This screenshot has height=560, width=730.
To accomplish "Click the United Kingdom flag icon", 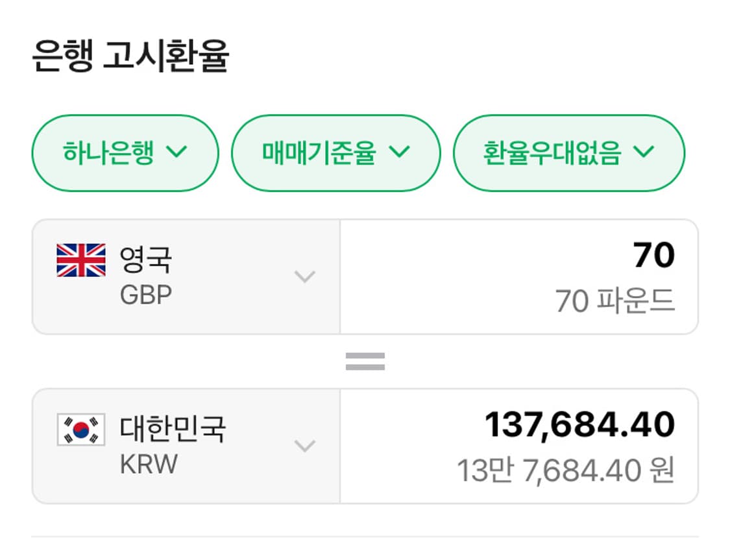I will click(x=80, y=259).
